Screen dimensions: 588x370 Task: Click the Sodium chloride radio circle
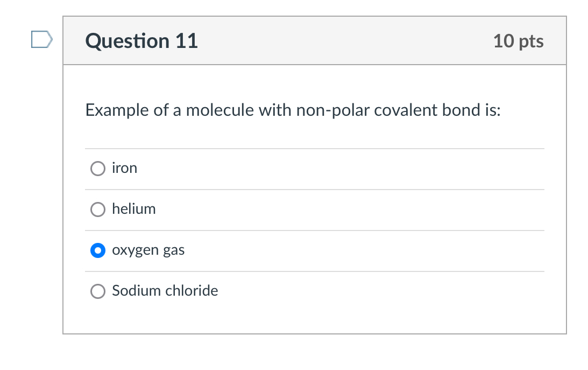click(x=98, y=291)
